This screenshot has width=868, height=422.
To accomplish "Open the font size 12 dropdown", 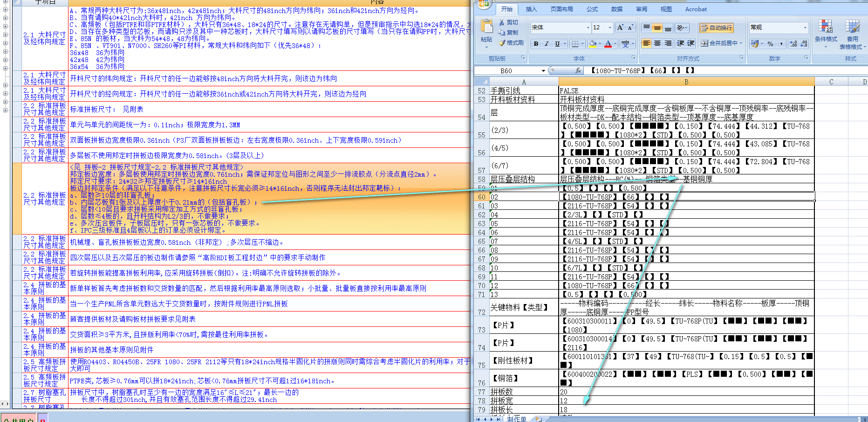I will pos(610,28).
